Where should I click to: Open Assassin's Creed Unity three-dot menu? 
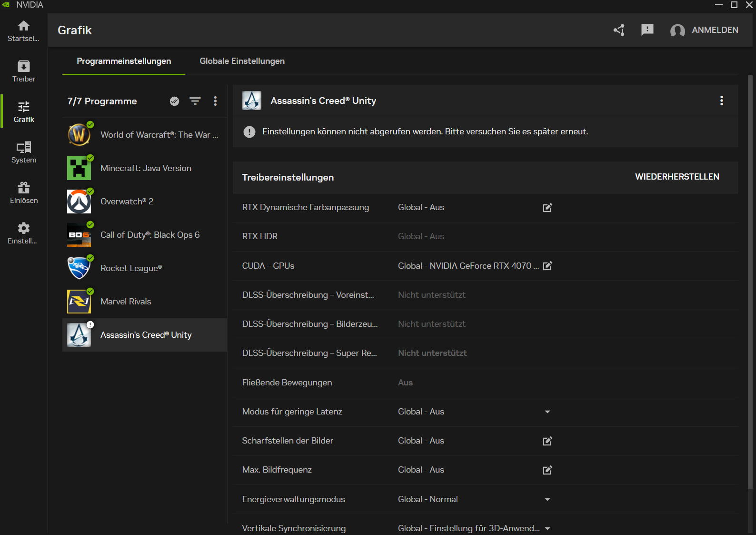pos(722,101)
